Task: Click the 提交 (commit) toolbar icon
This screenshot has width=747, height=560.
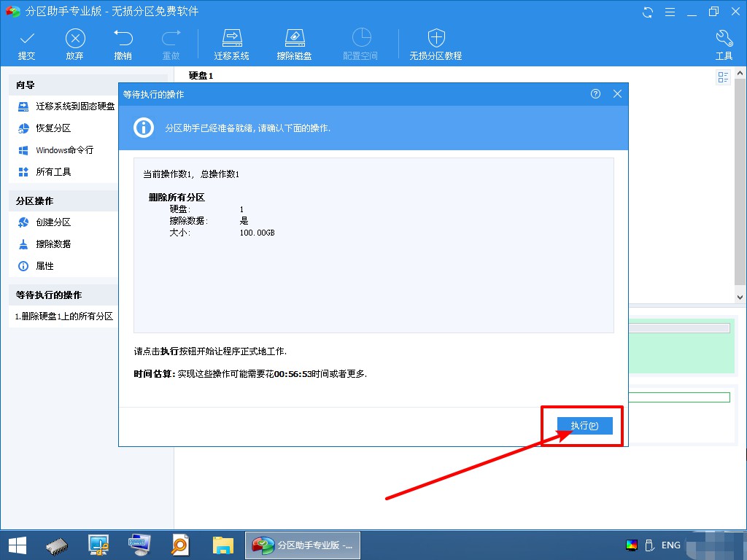Action: click(x=27, y=44)
